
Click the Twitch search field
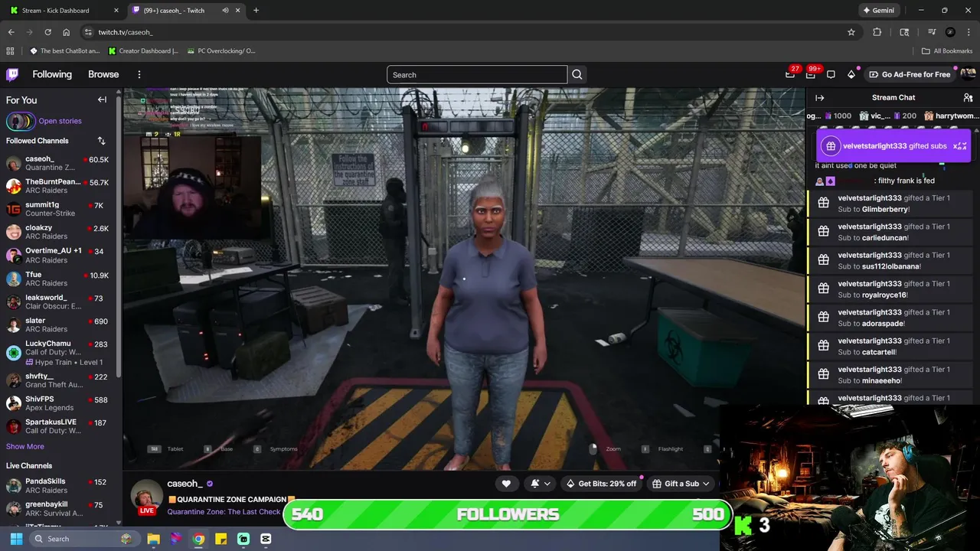click(x=477, y=74)
